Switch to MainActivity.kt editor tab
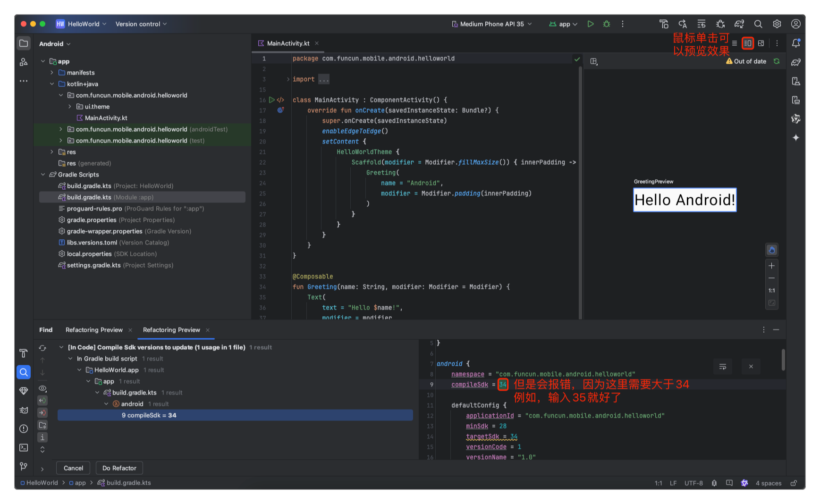The image size is (820, 504). (x=288, y=43)
